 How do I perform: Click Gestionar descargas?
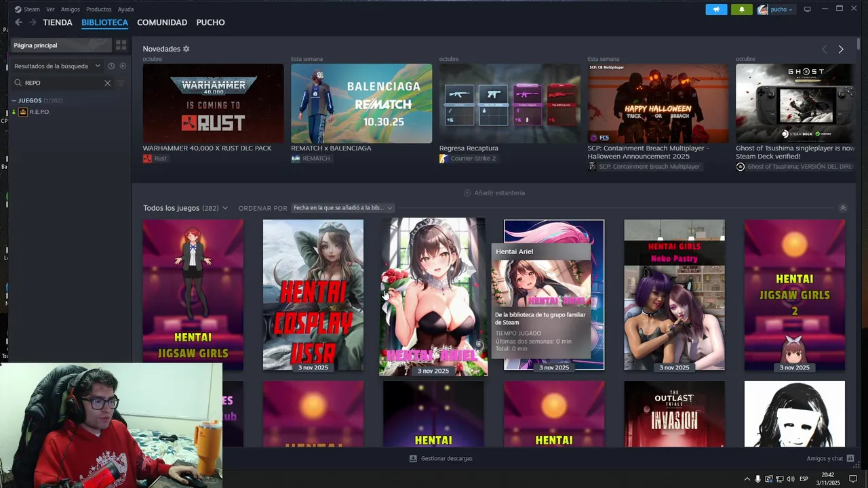click(x=441, y=459)
